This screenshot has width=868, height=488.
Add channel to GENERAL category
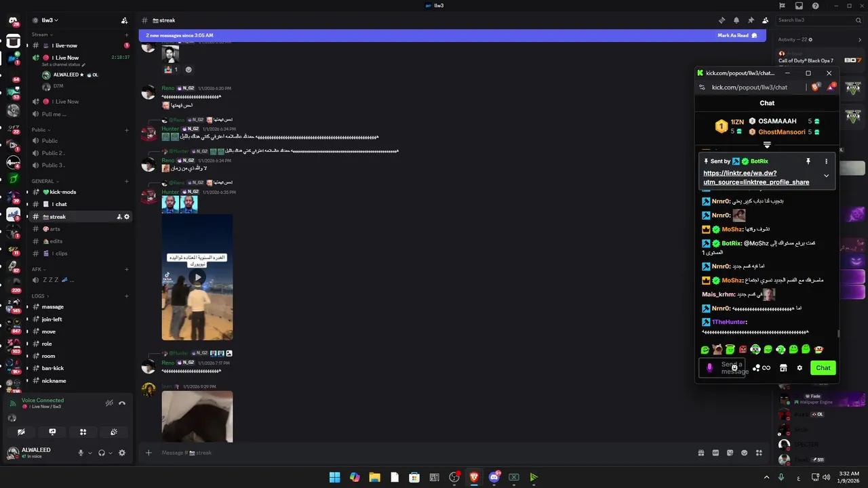127,181
